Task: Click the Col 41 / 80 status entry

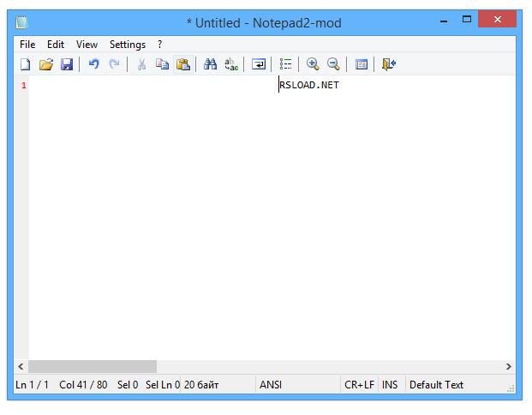Action: [83, 385]
